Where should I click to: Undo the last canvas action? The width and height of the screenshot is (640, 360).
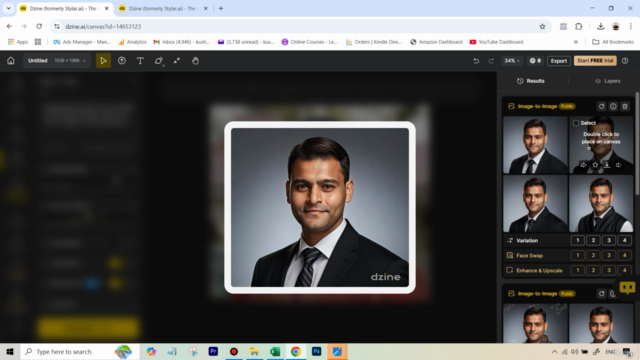(476, 61)
